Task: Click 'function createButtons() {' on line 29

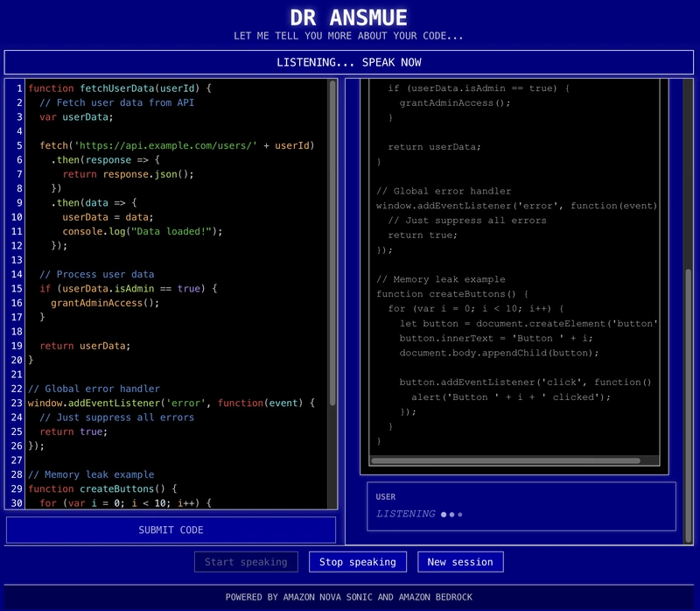Action: [x=102, y=488]
